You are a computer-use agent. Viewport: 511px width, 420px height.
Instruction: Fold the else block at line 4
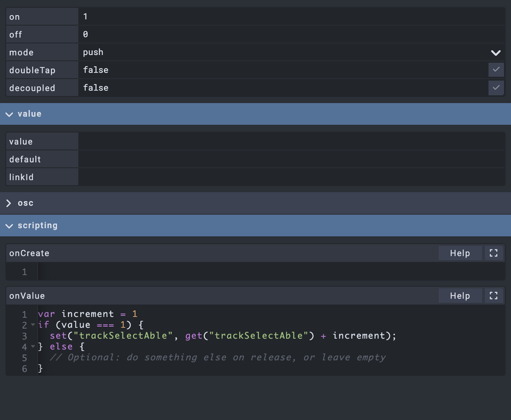coord(33,346)
